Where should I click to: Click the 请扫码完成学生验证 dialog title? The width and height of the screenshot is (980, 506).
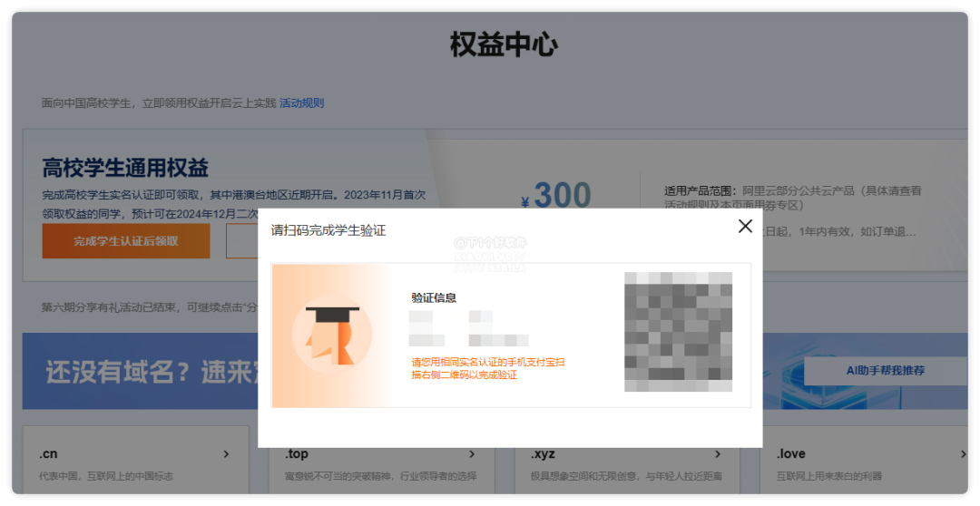point(328,230)
